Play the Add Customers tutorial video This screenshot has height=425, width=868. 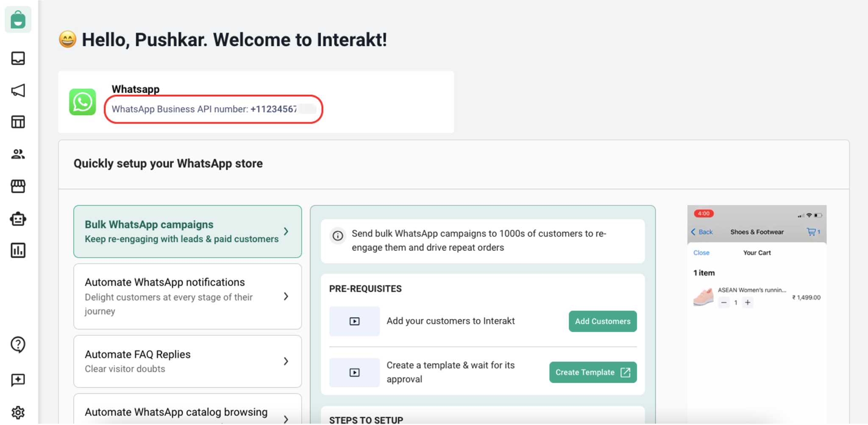pyautogui.click(x=354, y=321)
